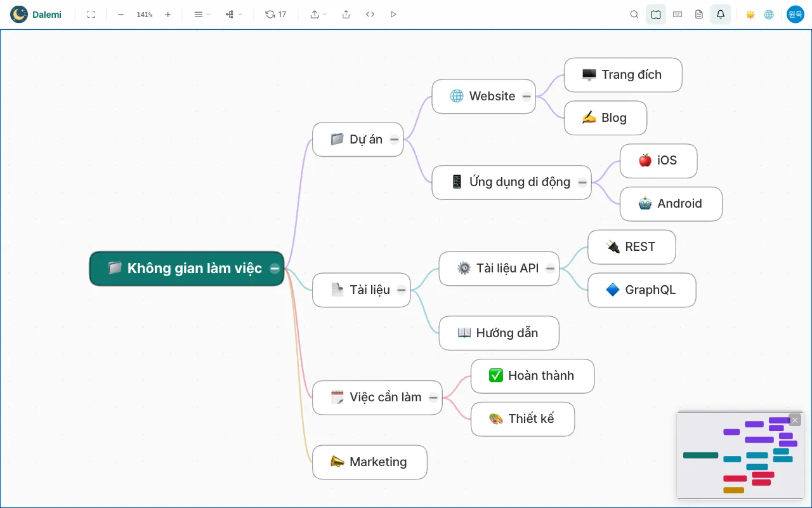Select the Hoàn thành node
The image size is (812, 508).
(x=532, y=376)
